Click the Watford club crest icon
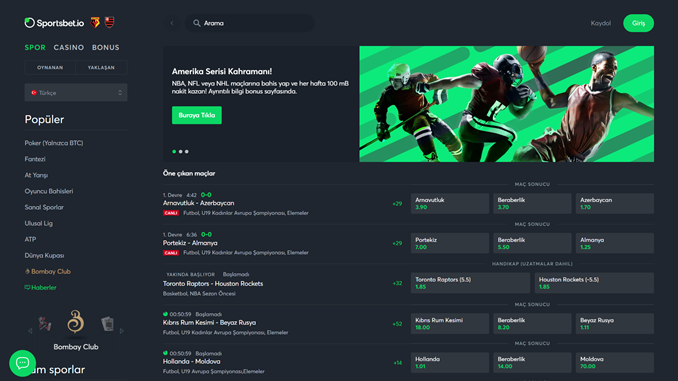The height and width of the screenshot is (381, 678). click(x=95, y=22)
